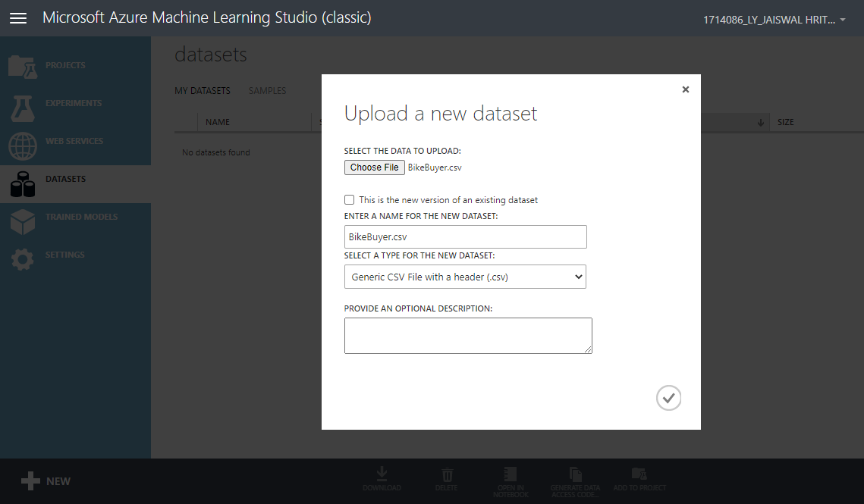The image size is (864, 504).
Task: Close the Upload a new dataset dialog
Action: 686,89
